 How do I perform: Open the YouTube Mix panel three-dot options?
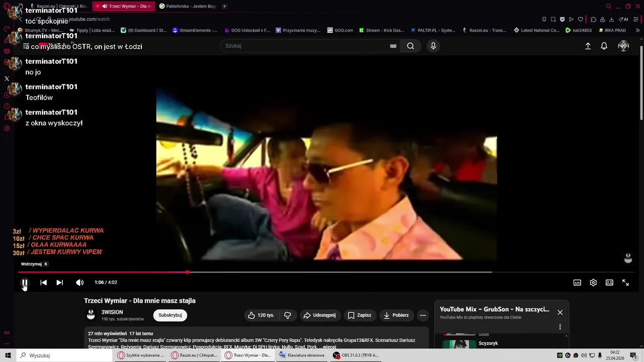tap(560, 327)
